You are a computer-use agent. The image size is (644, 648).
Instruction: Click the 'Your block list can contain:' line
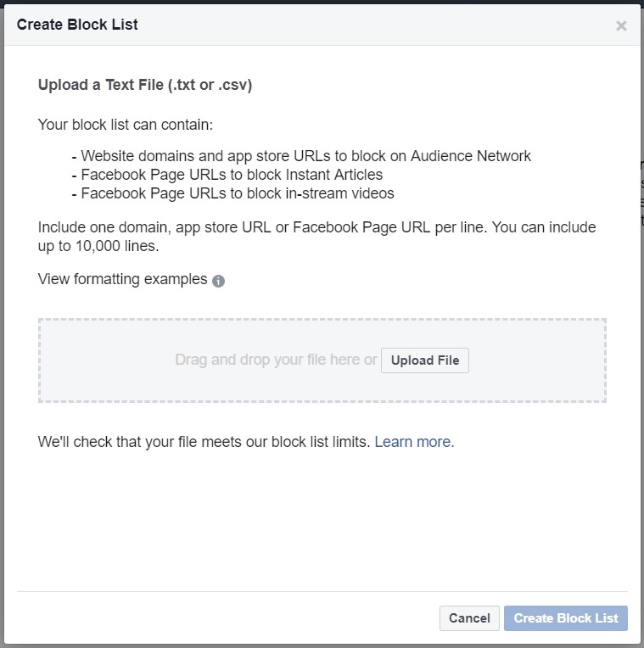126,125
